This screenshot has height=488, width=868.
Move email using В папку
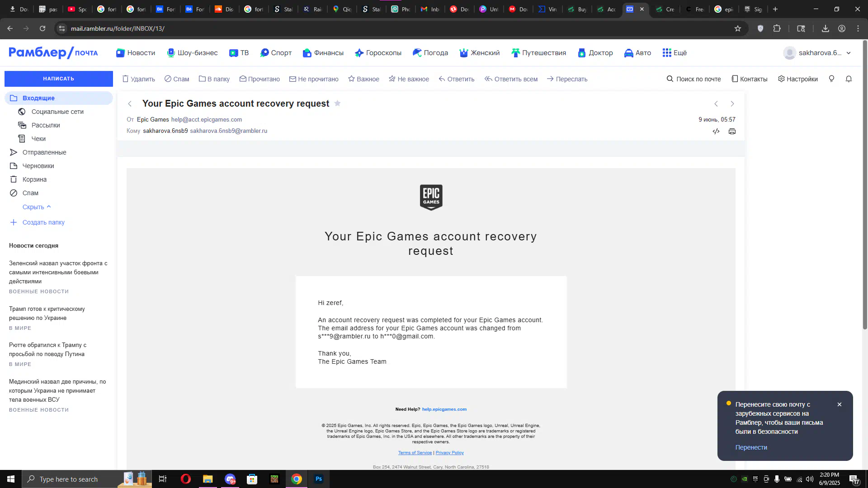(214, 79)
